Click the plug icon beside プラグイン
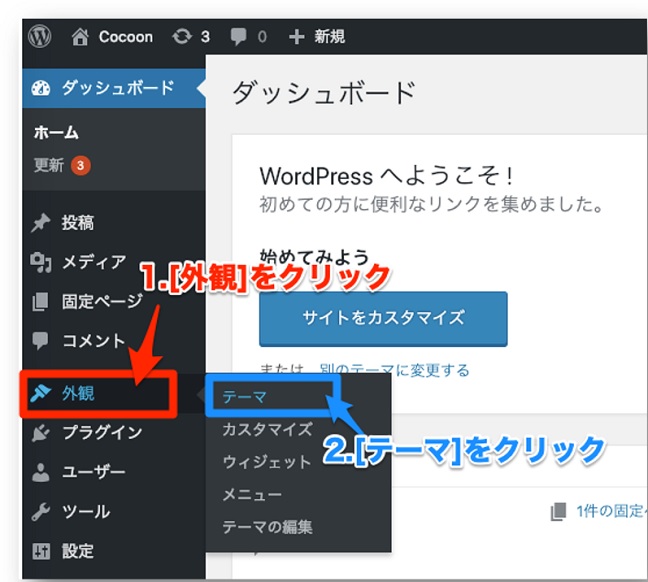Image resolution: width=648 pixels, height=582 pixels. pyautogui.click(x=40, y=433)
